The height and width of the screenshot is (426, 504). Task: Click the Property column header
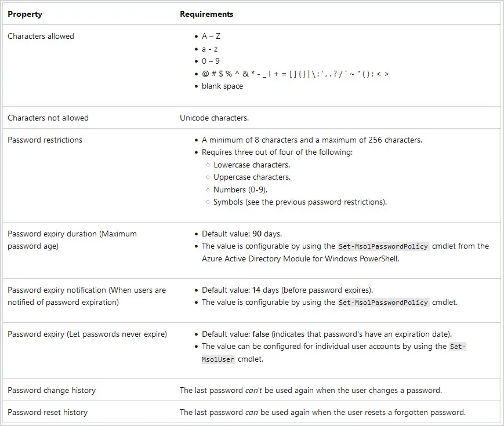click(x=25, y=14)
